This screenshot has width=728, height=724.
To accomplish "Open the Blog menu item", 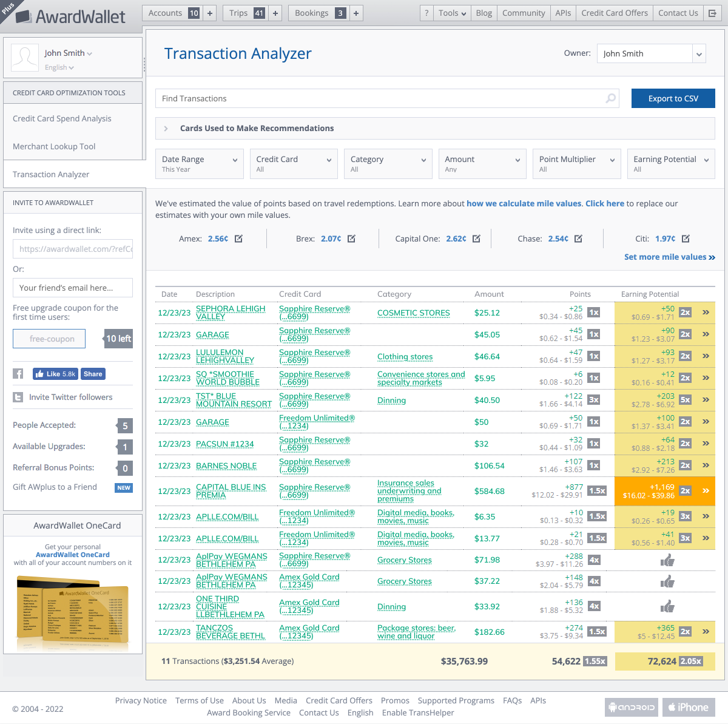I will click(484, 13).
